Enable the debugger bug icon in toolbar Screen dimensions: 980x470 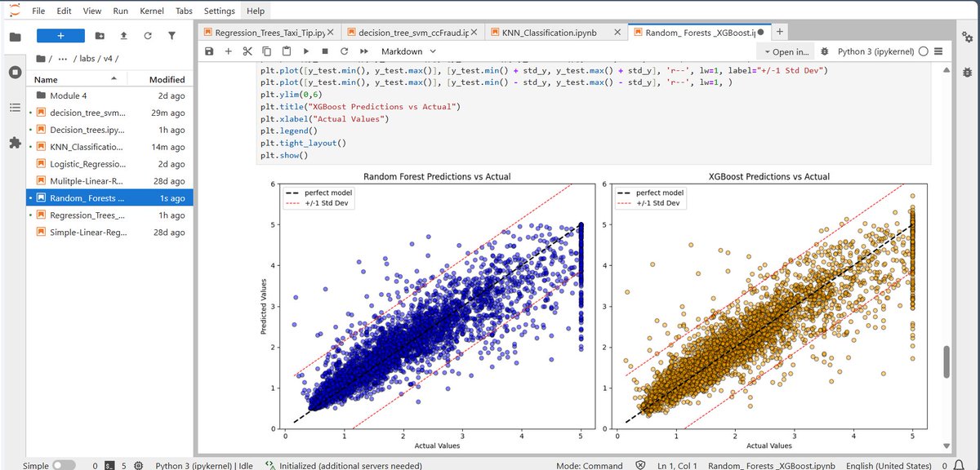(823, 51)
